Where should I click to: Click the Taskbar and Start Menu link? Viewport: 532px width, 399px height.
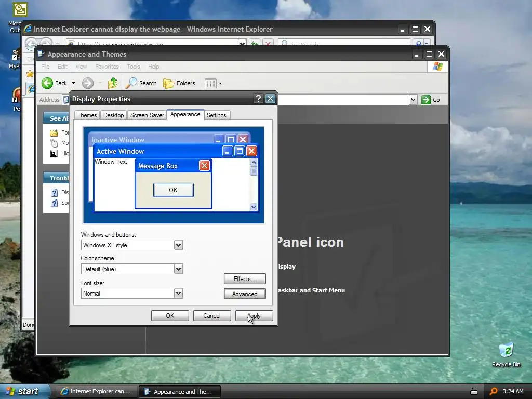[x=311, y=290]
